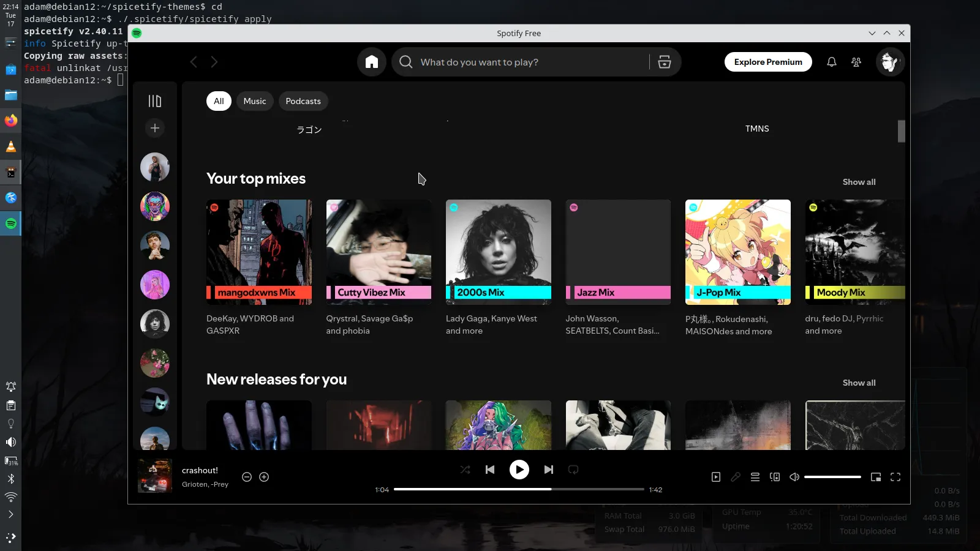This screenshot has width=980, height=551.
Task: Open library item with colorful cartoon face
Action: (x=155, y=206)
